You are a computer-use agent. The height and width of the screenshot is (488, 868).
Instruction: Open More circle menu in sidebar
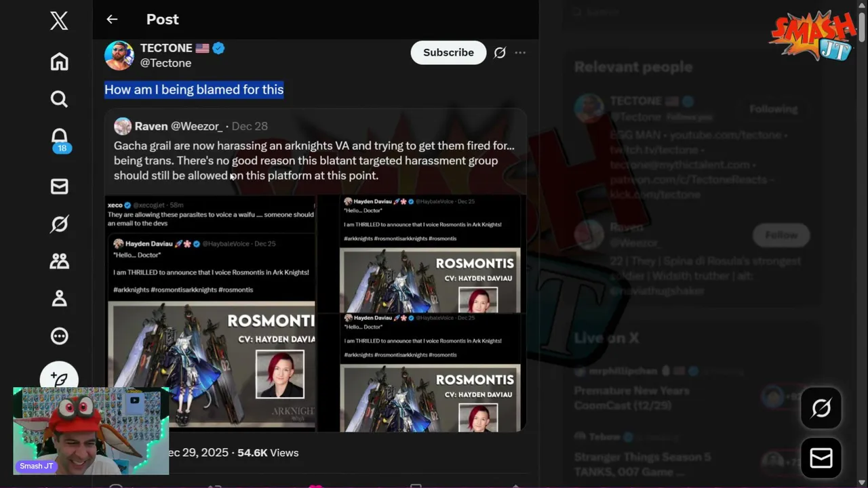click(59, 335)
